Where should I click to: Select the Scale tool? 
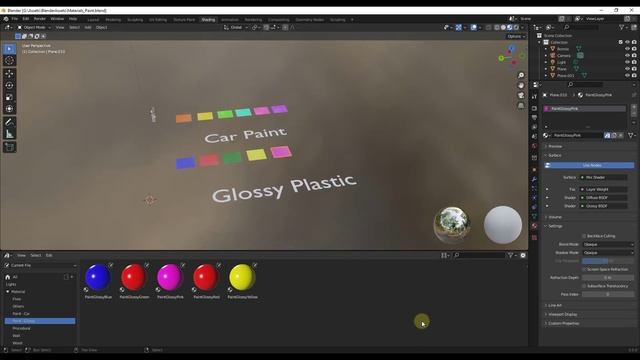(x=9, y=97)
